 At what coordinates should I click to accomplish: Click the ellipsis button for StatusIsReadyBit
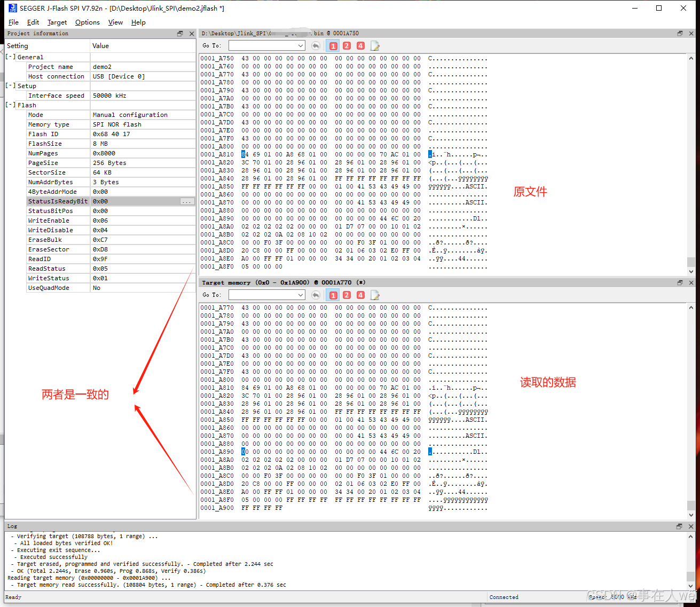[x=187, y=201]
